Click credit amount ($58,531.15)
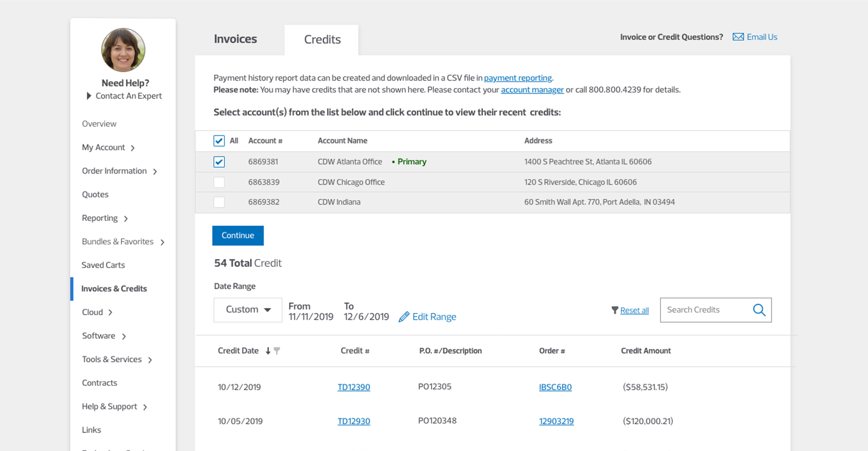868x451 pixels. coord(645,387)
